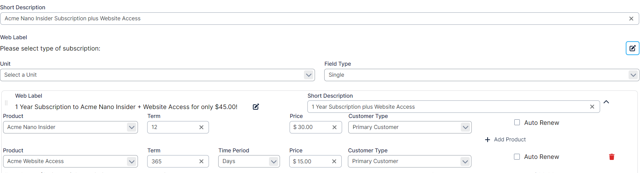644x173 pixels.
Task: Open the Field Type dropdown
Action: pyautogui.click(x=633, y=75)
